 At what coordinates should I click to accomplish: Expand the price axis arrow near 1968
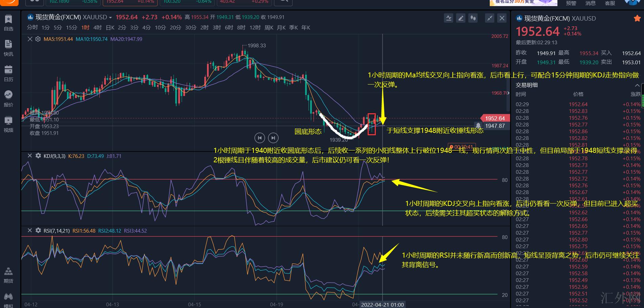(508, 93)
